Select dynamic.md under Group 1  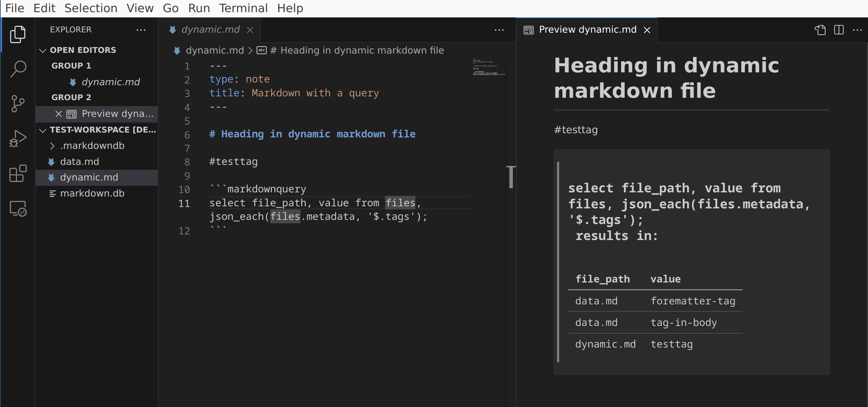coord(97,82)
